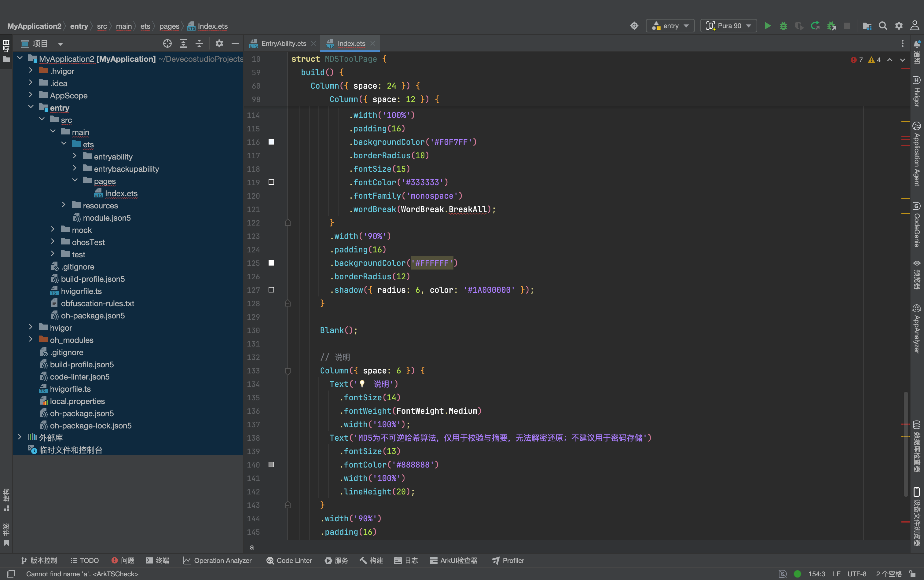Open ArkUI检查器 panel
924x580 pixels.
(454, 560)
